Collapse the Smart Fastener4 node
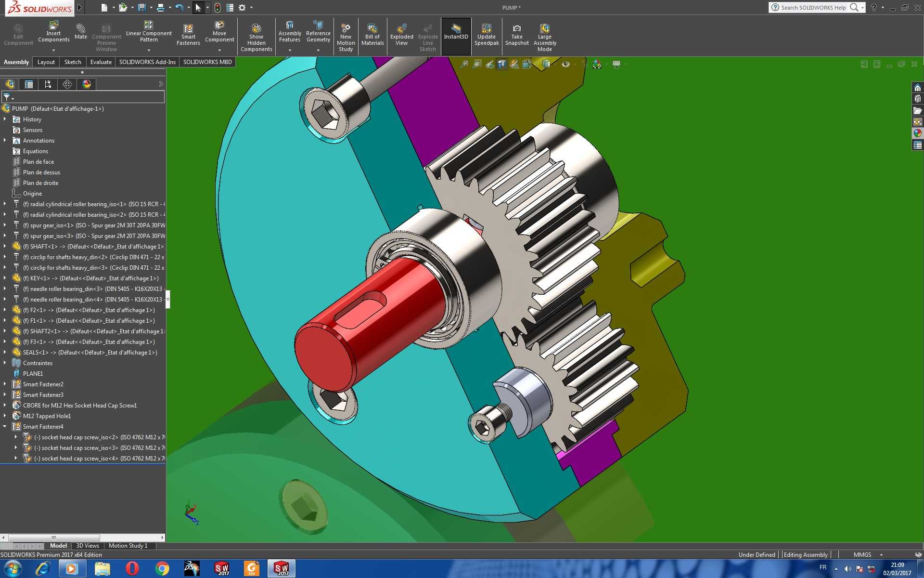This screenshot has width=924, height=578. pos(5,426)
